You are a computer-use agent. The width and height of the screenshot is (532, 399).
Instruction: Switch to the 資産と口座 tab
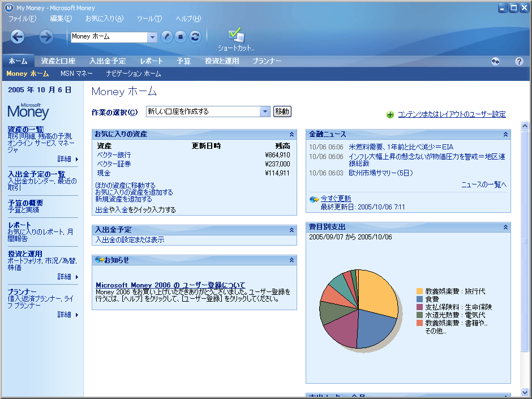(58, 61)
